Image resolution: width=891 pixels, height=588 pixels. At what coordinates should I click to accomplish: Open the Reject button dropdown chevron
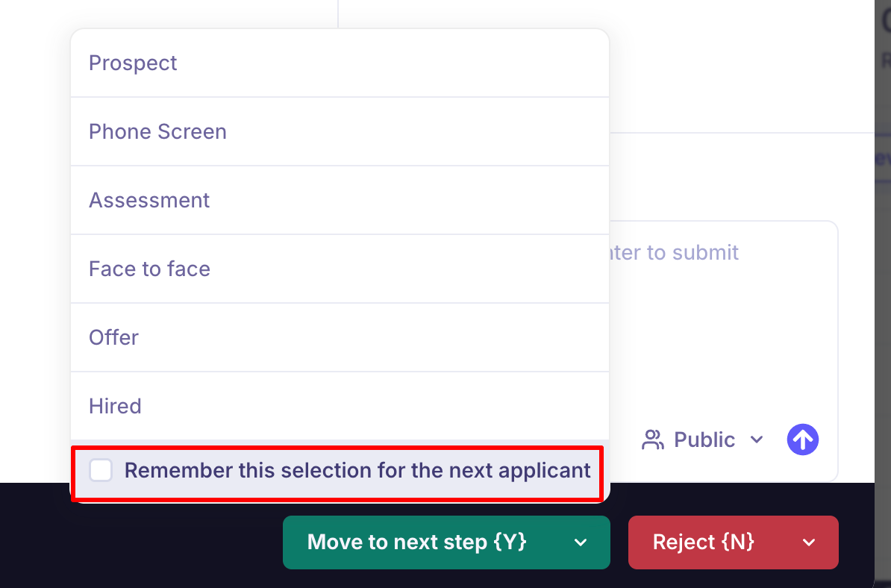pos(809,542)
